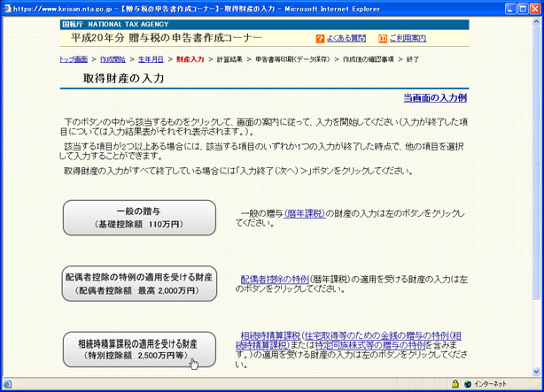Go to トップ画面 in the breadcrumb

pyautogui.click(x=74, y=59)
